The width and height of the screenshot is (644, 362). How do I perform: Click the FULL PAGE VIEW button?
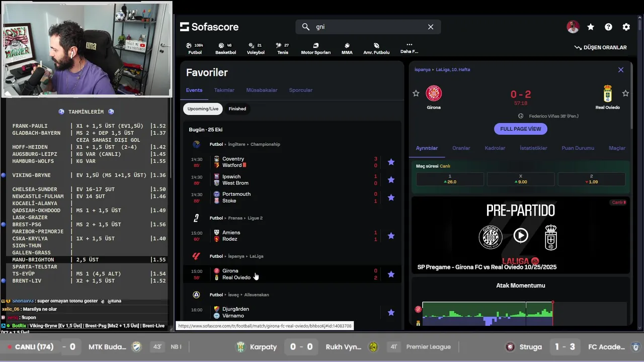point(521,129)
